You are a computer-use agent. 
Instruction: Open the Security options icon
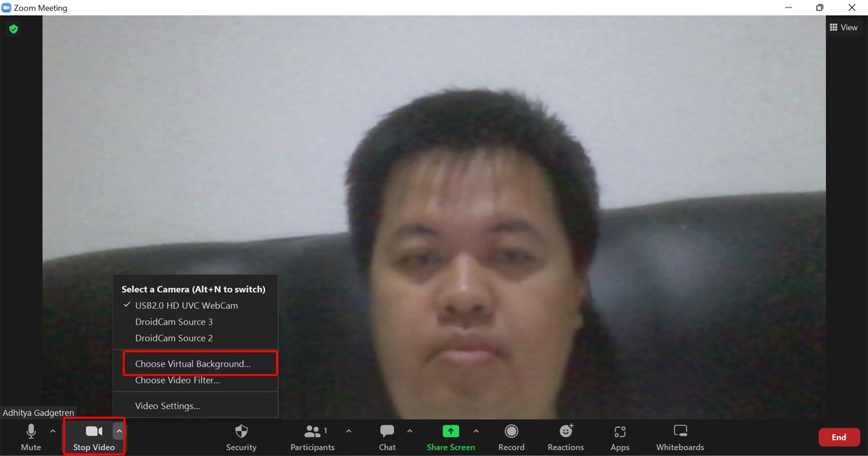coord(241,437)
